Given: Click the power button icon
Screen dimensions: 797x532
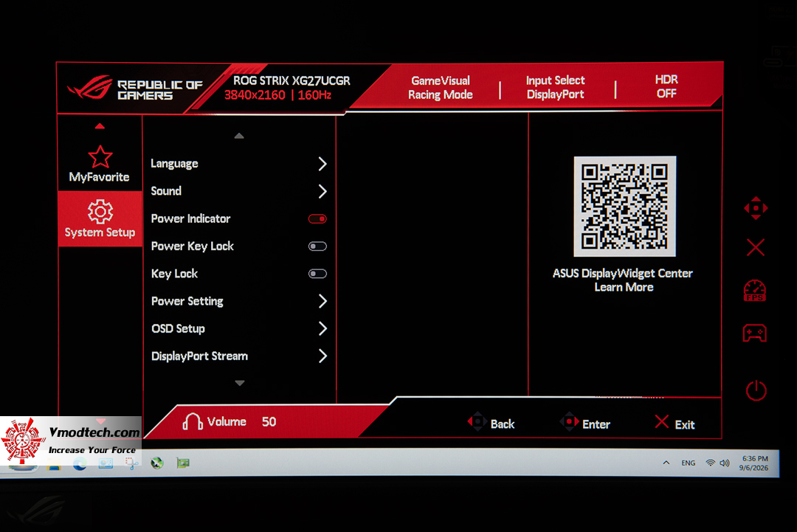Looking at the screenshot, I should tap(756, 390).
